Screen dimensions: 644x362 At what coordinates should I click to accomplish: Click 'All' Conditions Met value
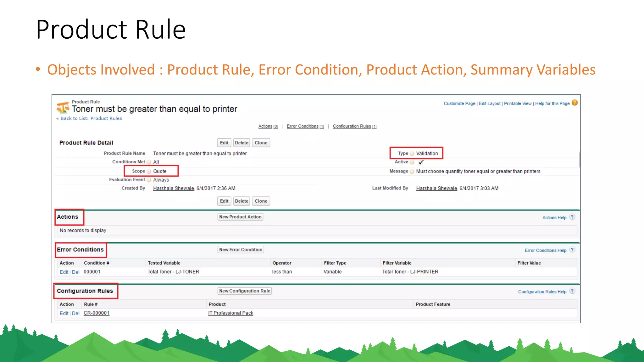click(156, 162)
